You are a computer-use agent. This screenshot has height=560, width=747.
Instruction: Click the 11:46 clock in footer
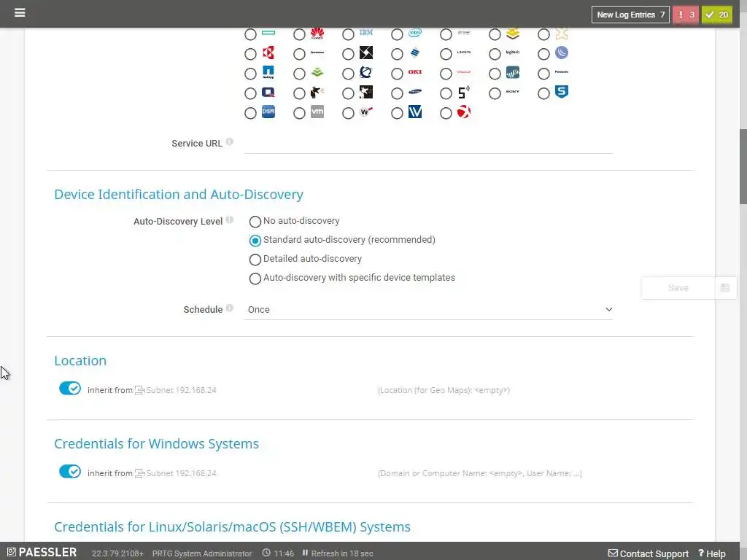278,553
